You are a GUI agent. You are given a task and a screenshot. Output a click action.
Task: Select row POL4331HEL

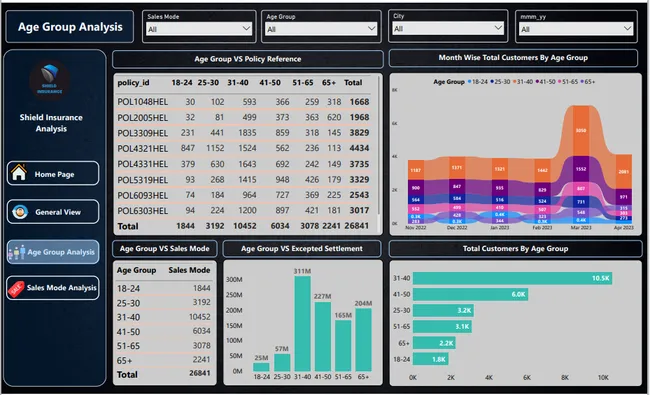click(x=243, y=164)
